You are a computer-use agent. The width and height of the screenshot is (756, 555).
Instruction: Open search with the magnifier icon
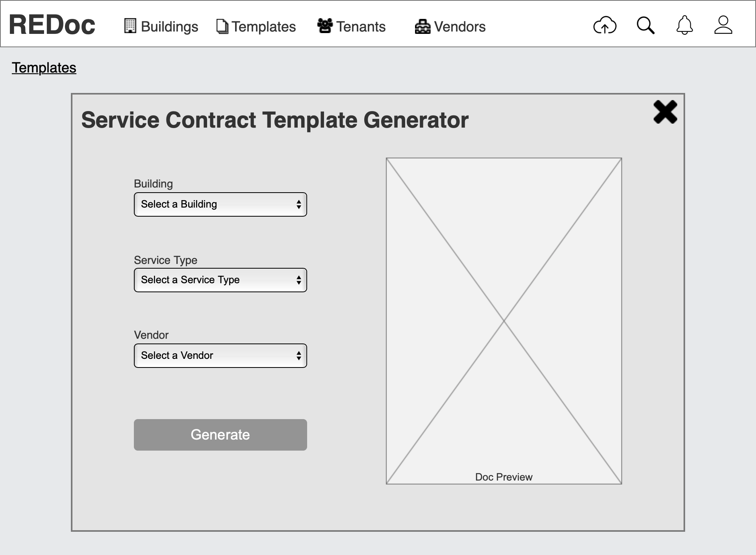[645, 26]
